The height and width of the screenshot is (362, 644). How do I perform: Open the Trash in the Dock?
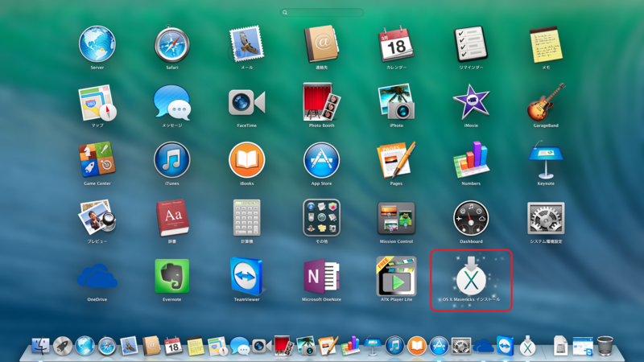click(x=605, y=346)
